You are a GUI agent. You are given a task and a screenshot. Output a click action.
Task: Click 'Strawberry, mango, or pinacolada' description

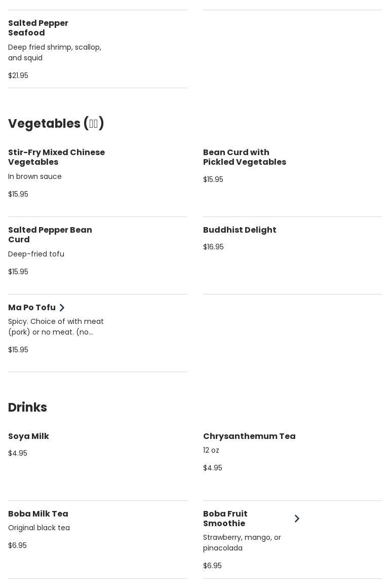pos(242,542)
